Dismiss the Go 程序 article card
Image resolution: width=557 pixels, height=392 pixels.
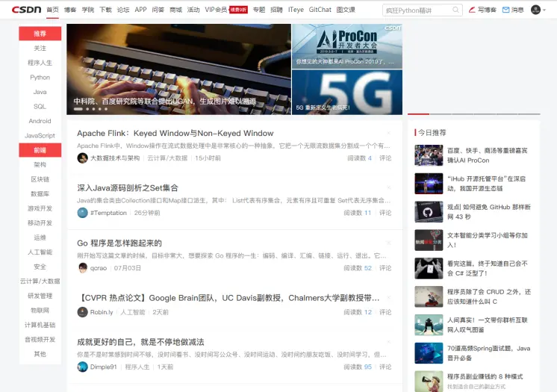(x=389, y=243)
